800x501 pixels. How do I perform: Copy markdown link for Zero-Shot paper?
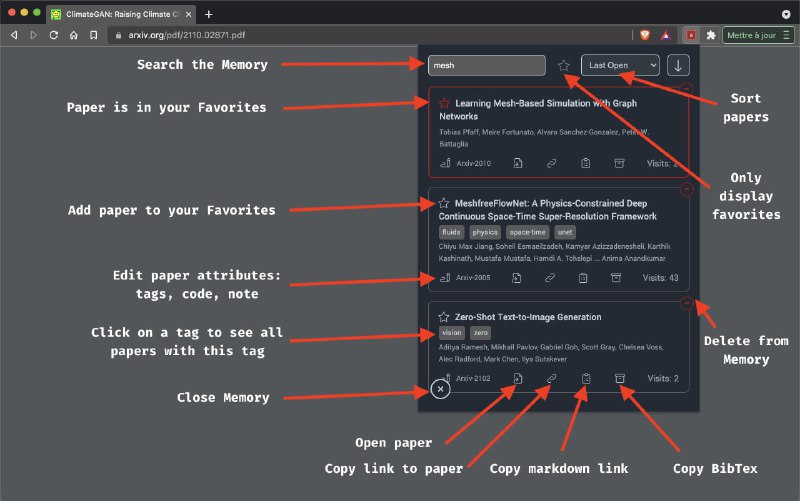point(586,378)
